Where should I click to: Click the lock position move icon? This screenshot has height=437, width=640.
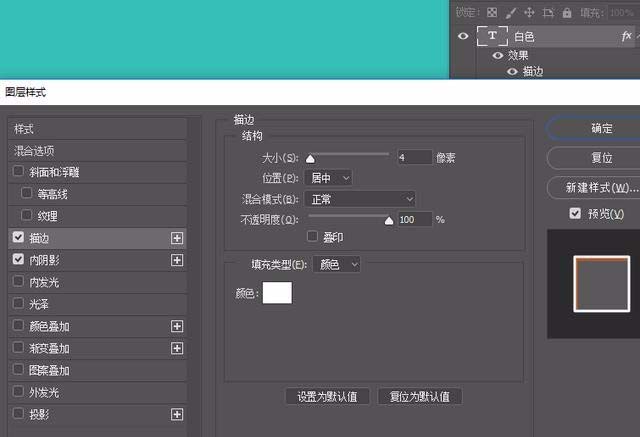pyautogui.click(x=529, y=13)
